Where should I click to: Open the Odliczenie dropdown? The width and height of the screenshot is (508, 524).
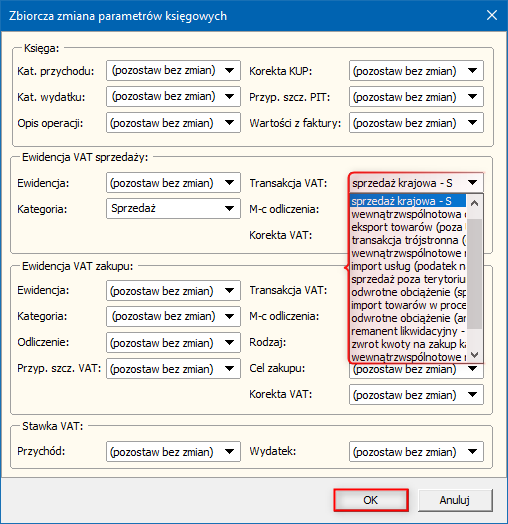tap(173, 343)
